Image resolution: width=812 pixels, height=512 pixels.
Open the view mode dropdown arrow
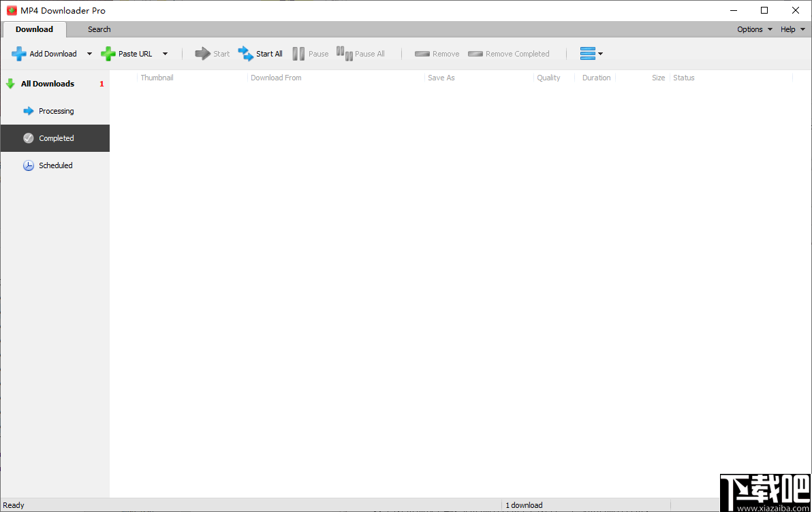click(601, 54)
